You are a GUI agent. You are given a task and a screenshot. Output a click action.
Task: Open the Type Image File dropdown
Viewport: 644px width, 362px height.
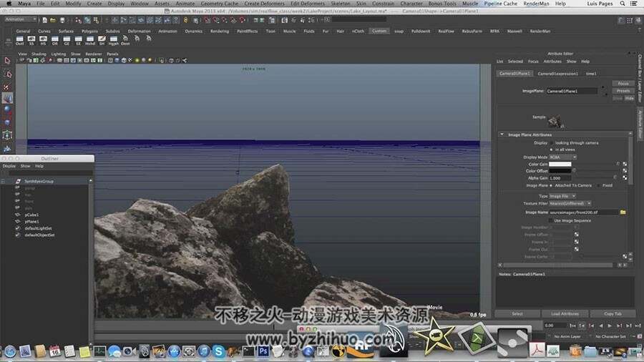point(562,196)
